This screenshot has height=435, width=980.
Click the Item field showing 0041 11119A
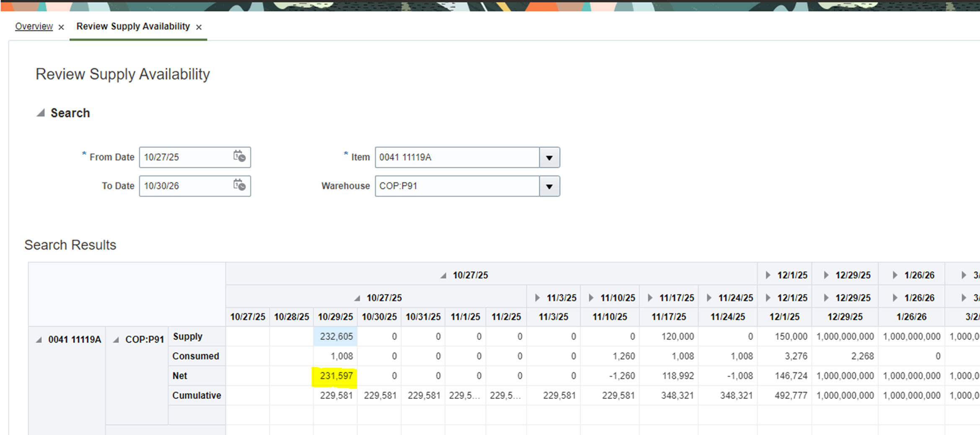pos(457,157)
